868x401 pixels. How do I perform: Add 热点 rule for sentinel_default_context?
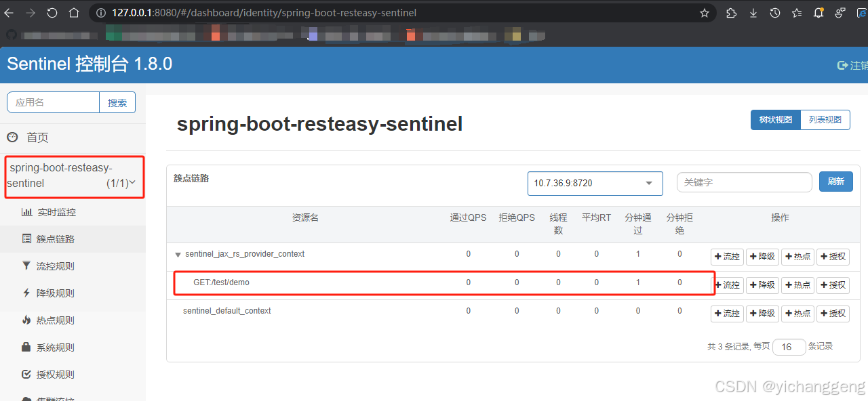797,314
